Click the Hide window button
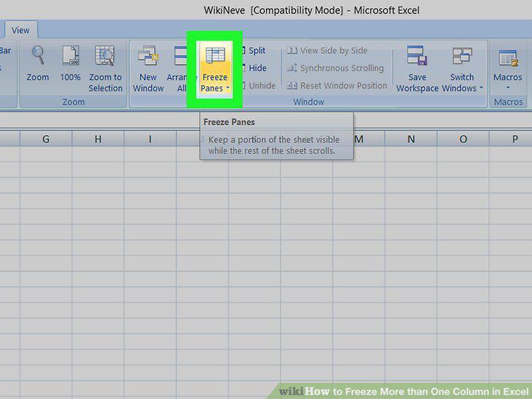Screen dimensions: 532x399 point(254,68)
